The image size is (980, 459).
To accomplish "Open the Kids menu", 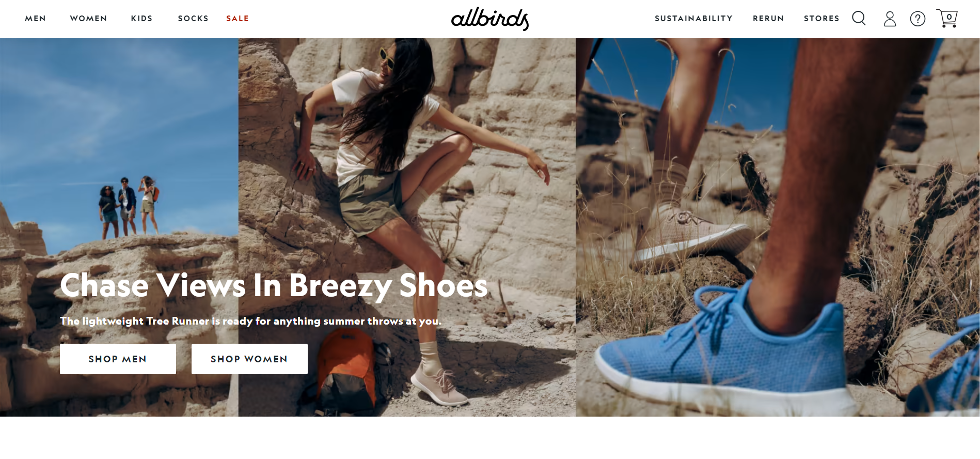I will 142,19.
